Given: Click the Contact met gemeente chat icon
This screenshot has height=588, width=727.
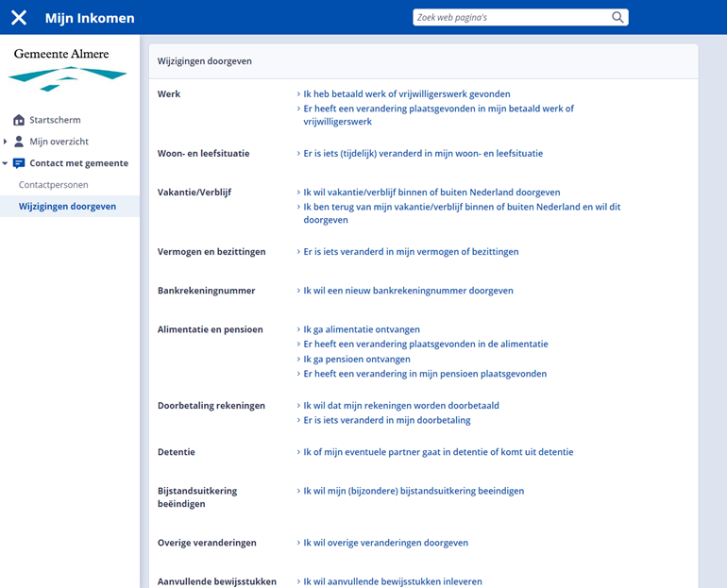Looking at the screenshot, I should click(19, 163).
